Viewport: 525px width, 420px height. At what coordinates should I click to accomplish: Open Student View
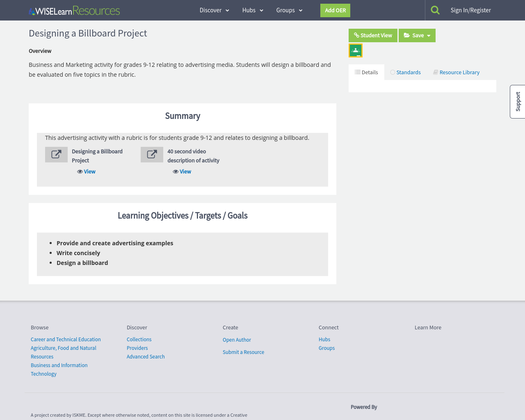click(373, 35)
